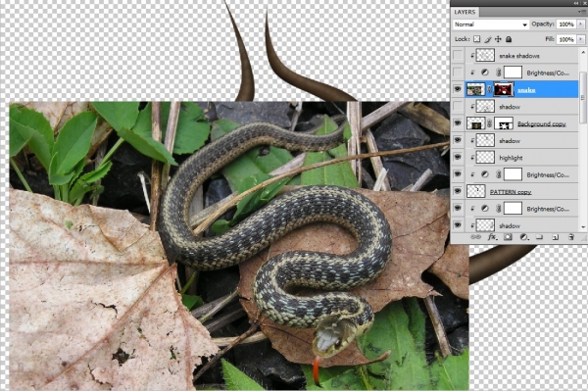Image resolution: width=588 pixels, height=391 pixels.
Task: Select the Background copy image thumbnail
Action: [x=476, y=123]
